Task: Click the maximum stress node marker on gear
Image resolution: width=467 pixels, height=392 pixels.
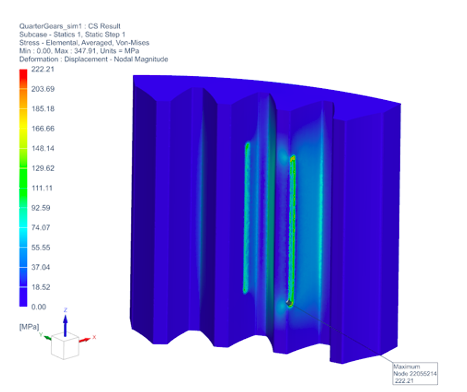Action: [289, 303]
